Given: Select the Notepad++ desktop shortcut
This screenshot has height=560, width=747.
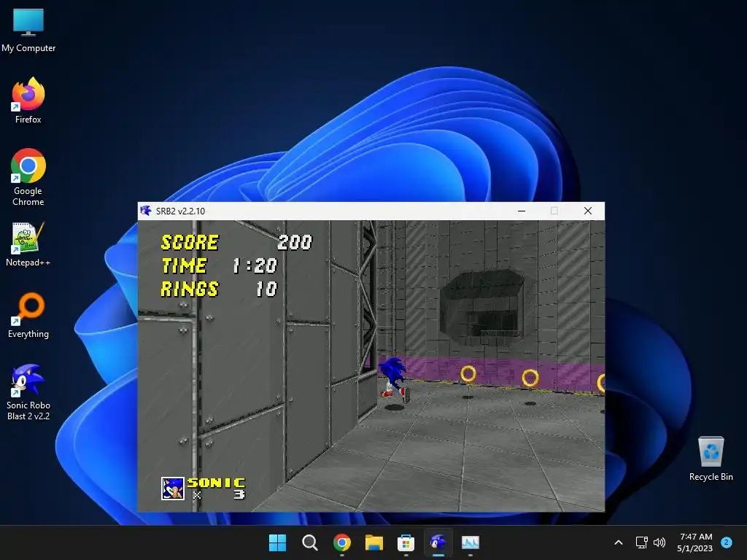Looking at the screenshot, I should pyautogui.click(x=28, y=244).
